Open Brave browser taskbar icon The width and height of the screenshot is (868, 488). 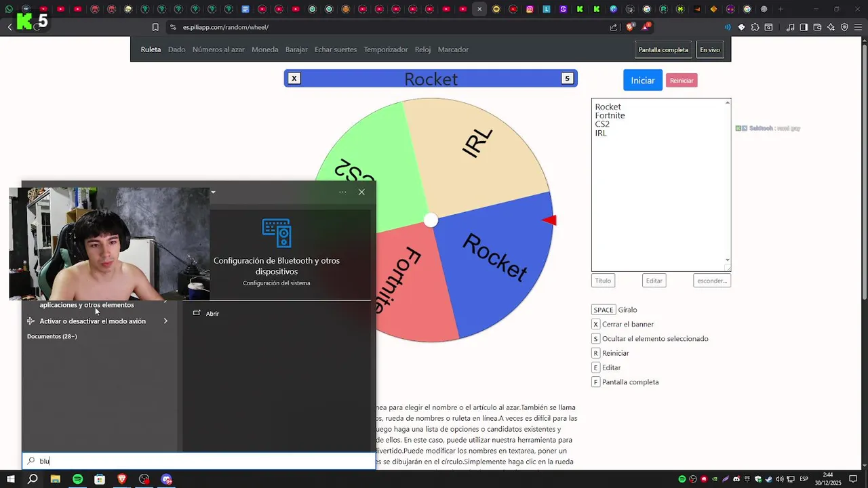pos(122,479)
